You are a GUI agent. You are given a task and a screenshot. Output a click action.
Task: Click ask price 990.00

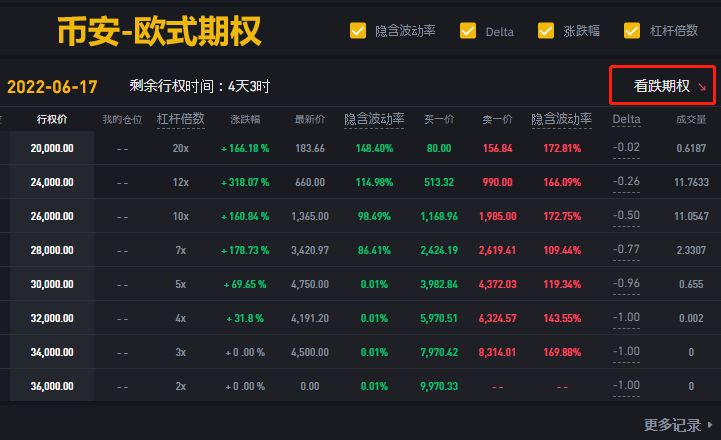point(498,182)
